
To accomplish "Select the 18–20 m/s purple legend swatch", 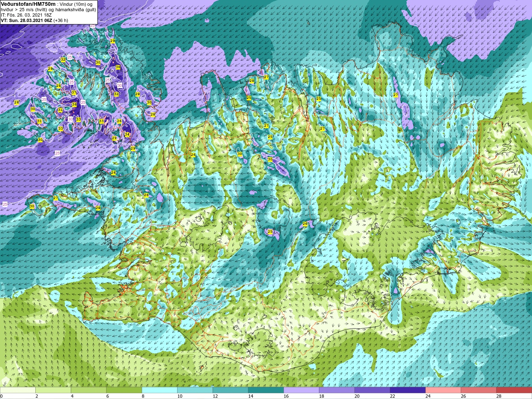I will [337, 390].
